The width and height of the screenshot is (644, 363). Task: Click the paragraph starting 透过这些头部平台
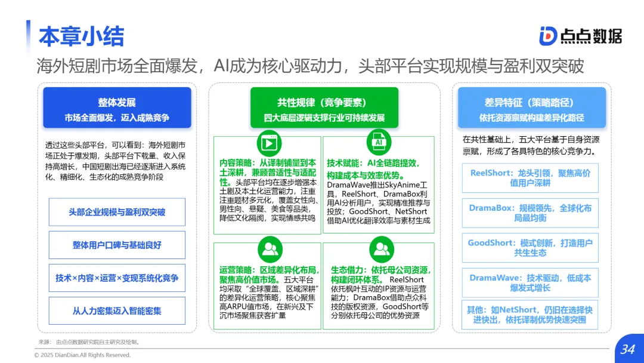(x=116, y=161)
